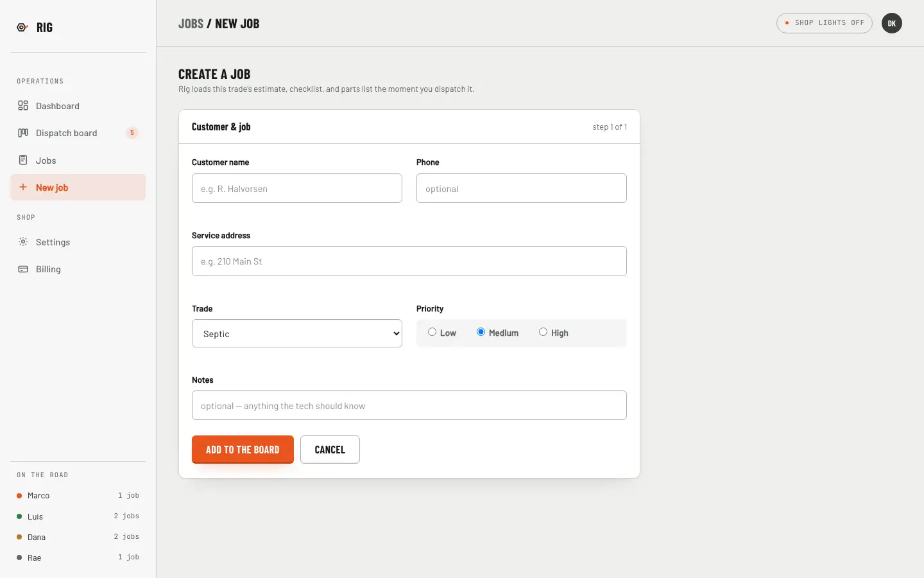
Task: Click the New job sidebar item
Action: coord(78,188)
